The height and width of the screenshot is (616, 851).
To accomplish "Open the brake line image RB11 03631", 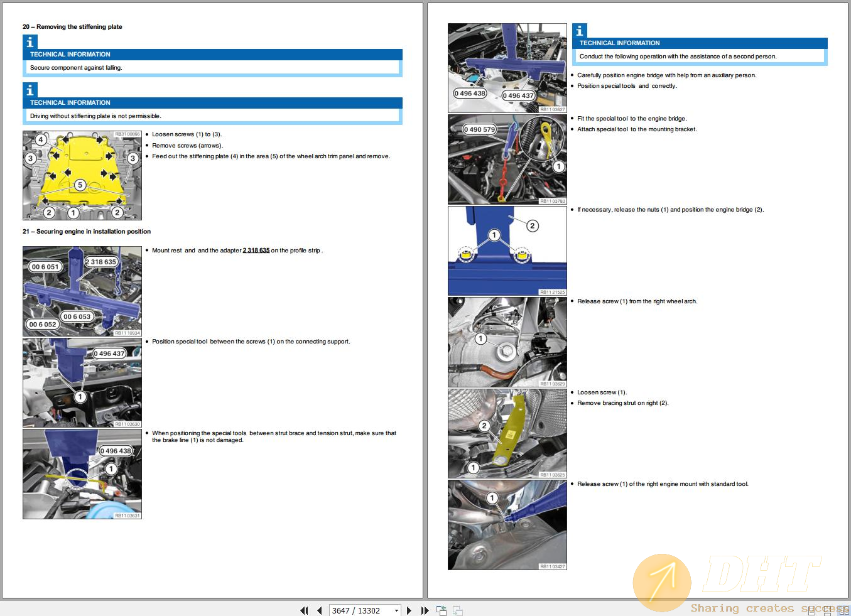I will (82, 474).
